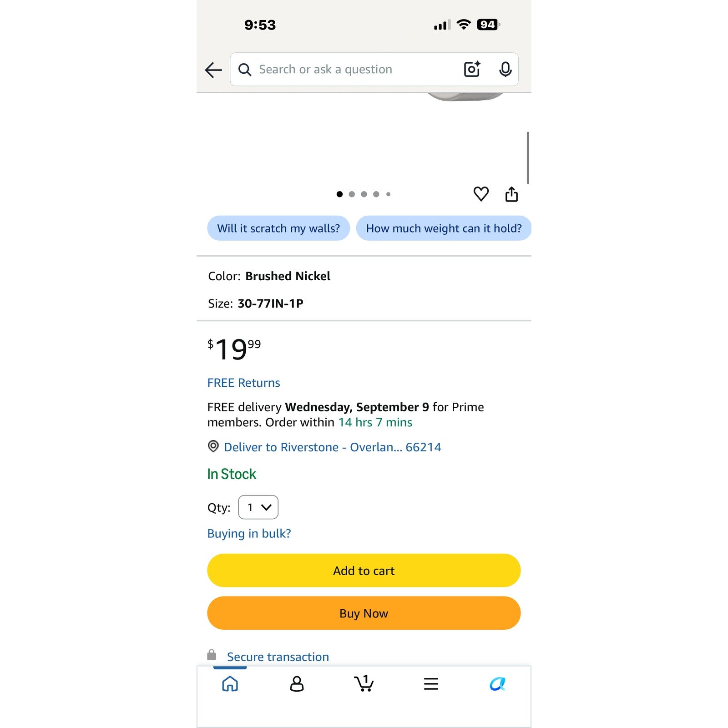This screenshot has width=728, height=728.
Task: Add item to wishlist with heart icon
Action: (x=481, y=194)
